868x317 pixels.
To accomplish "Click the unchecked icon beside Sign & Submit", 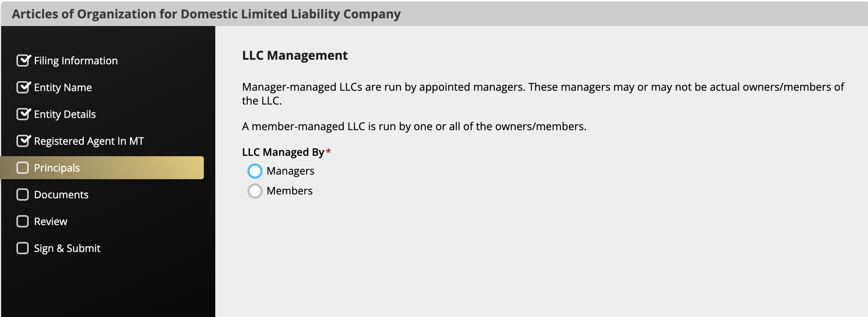I will pos(23,248).
